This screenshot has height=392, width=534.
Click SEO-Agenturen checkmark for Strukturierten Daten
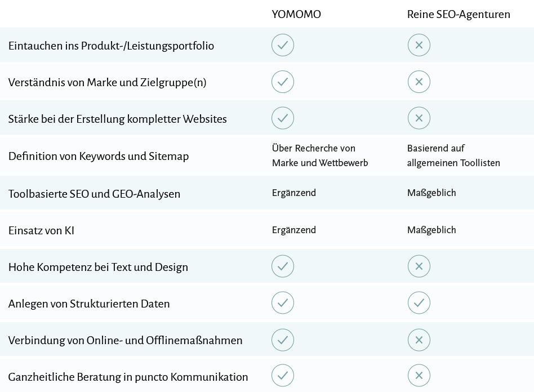(x=419, y=303)
